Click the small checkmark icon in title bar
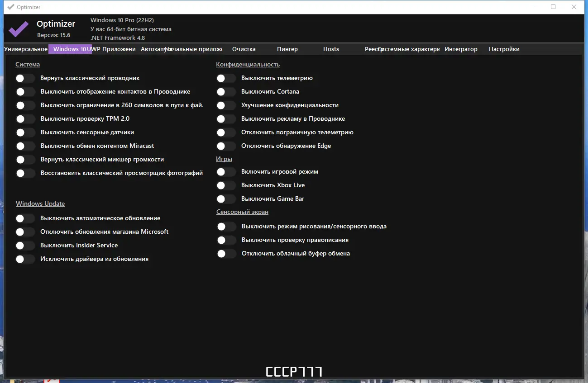588x383 pixels. pos(11,7)
